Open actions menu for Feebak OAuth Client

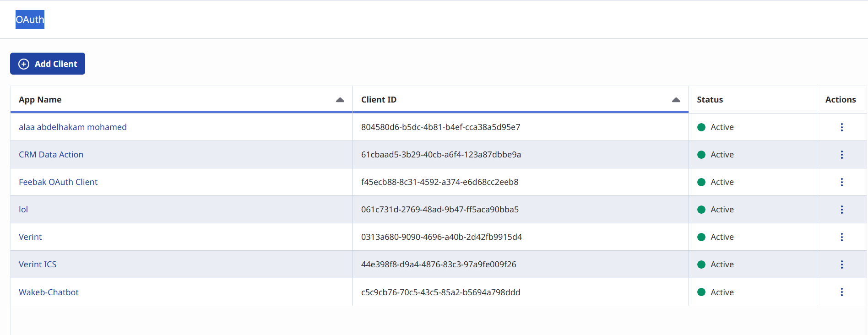841,182
